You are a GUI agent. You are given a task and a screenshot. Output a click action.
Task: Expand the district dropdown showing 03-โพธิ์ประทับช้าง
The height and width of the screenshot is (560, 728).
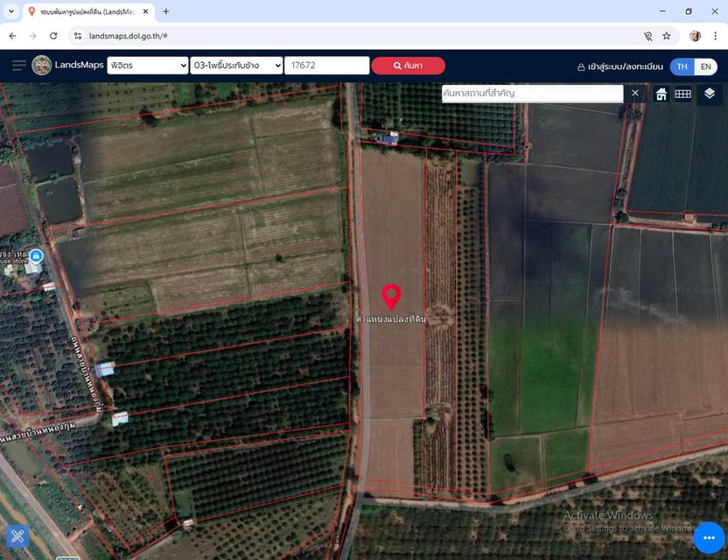tap(237, 66)
